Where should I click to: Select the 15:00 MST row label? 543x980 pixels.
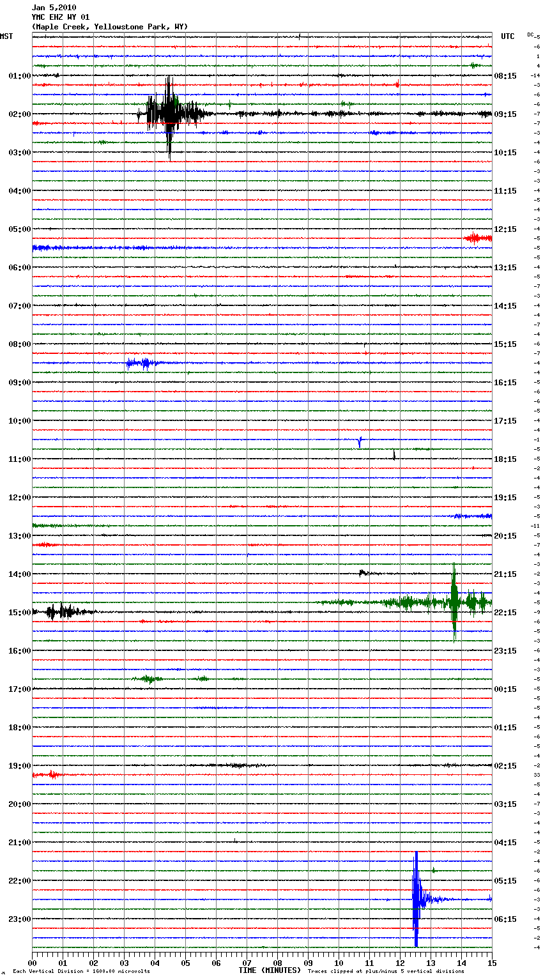point(20,612)
